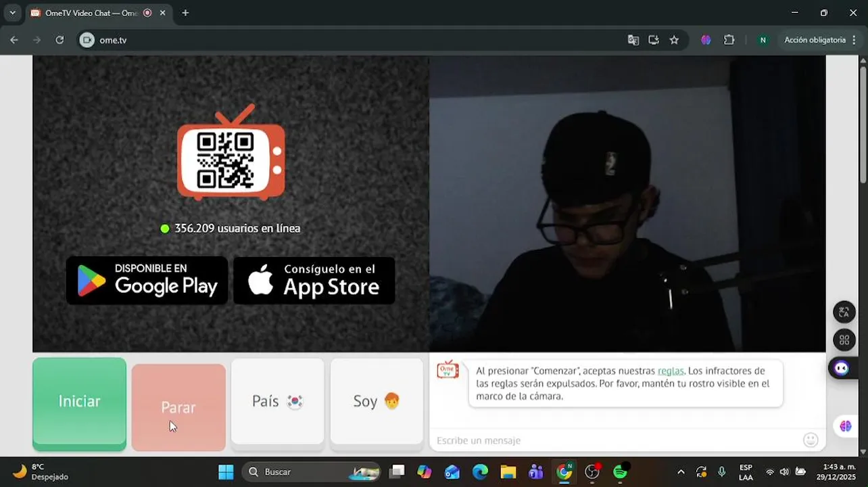Image resolution: width=868 pixels, height=487 pixels.
Task: Open a new browser tab
Action: tap(185, 13)
